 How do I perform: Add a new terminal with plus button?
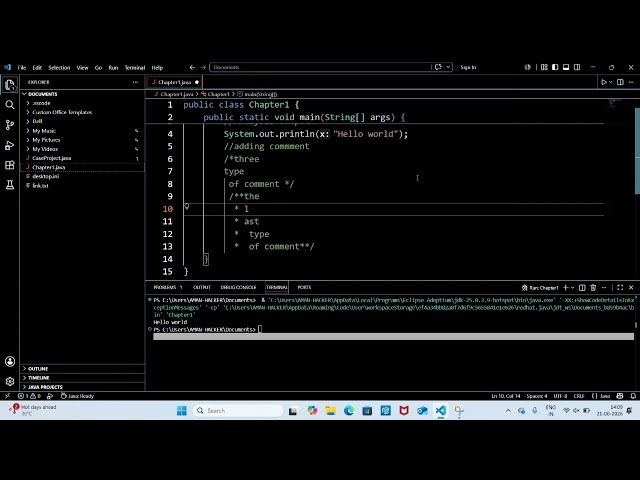566,287
